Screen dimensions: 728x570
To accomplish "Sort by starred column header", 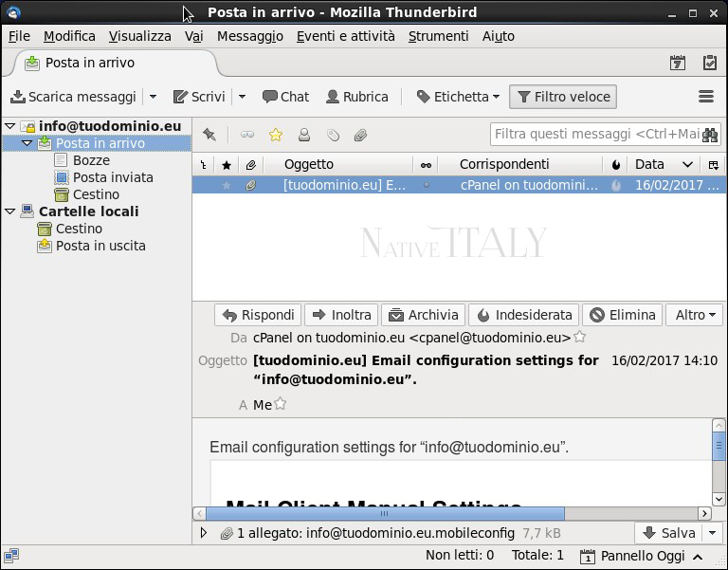I will coord(227,164).
